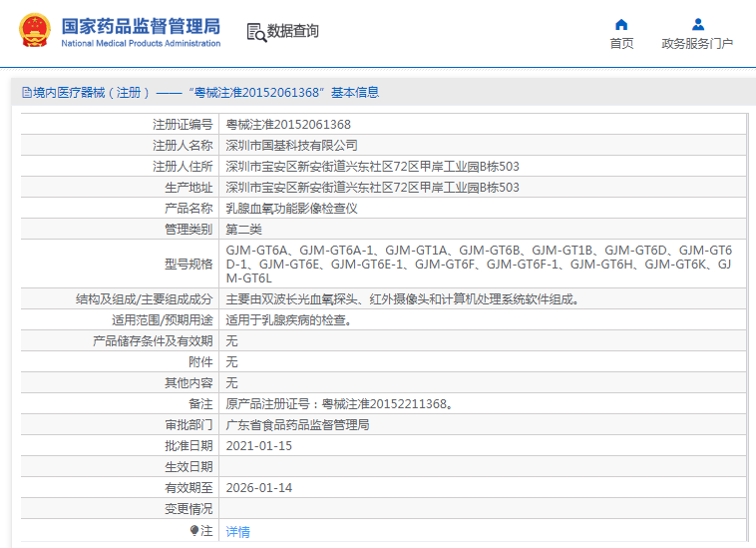Viewport: 756px width, 548px height.
Task: Click approval date 2021-01-15
Action: pos(259,446)
